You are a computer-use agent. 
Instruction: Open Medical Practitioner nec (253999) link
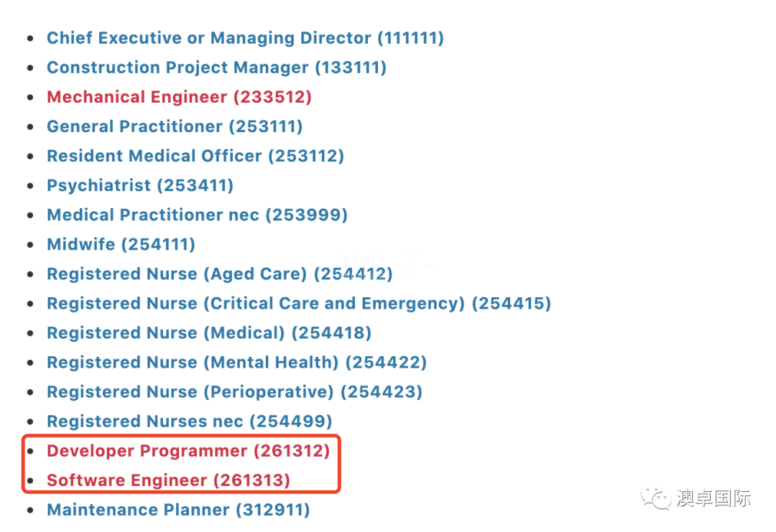197,215
